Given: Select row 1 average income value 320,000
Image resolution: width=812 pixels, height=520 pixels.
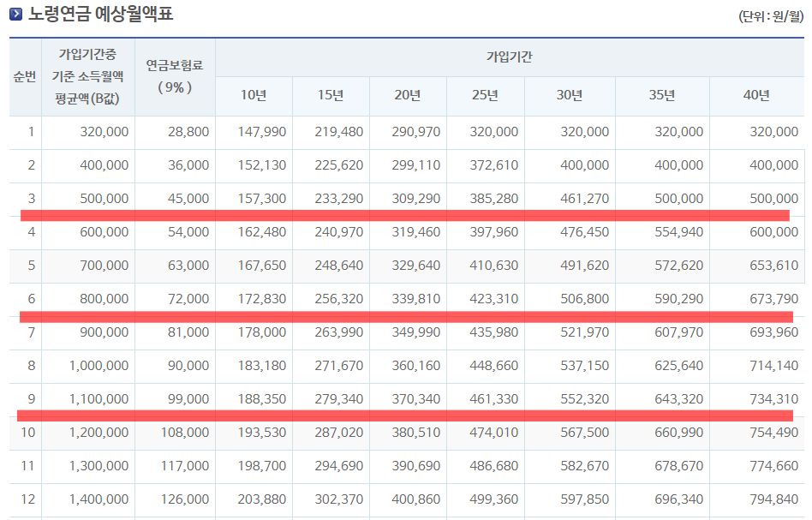Looking at the screenshot, I should (103, 132).
